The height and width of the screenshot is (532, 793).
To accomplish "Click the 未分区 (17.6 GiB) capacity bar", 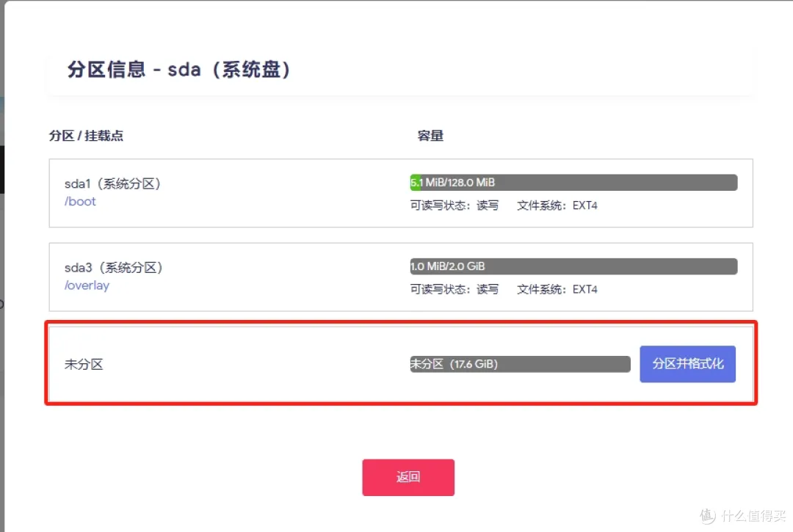I will [x=520, y=364].
